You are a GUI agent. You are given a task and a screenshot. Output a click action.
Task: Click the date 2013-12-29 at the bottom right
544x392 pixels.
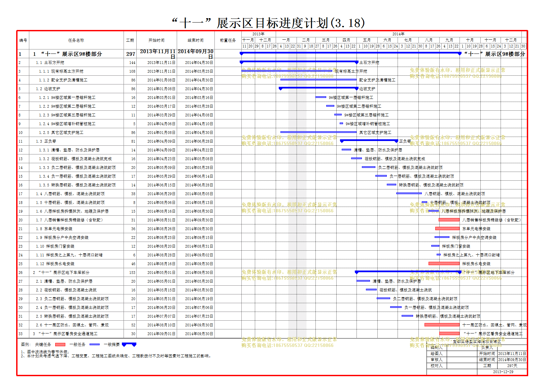point(503,372)
